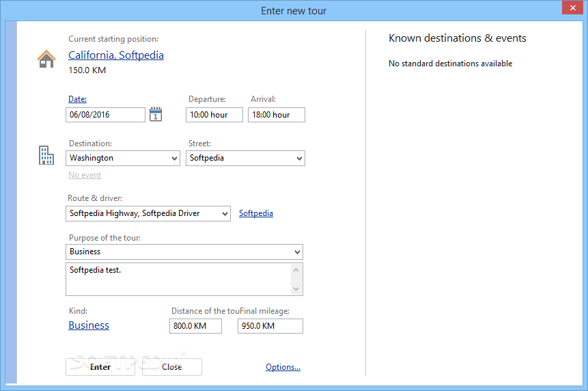
Task: Click the Date: link label
Action: [77, 99]
